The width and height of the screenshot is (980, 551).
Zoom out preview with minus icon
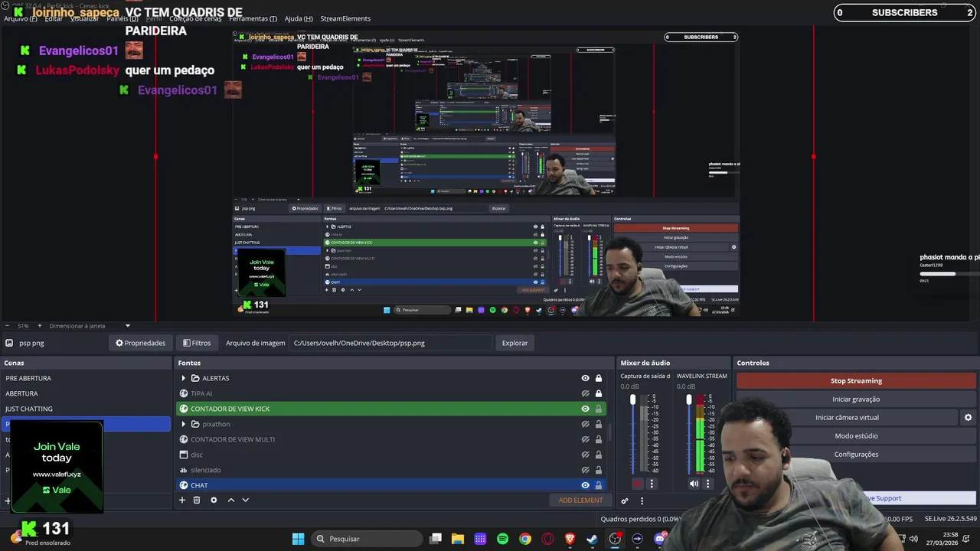click(x=7, y=325)
